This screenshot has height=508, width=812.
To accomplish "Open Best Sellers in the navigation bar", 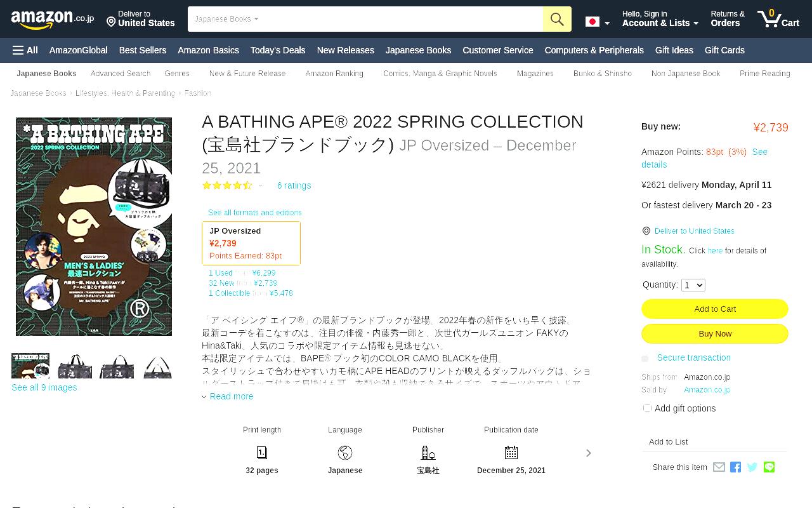I will [143, 50].
